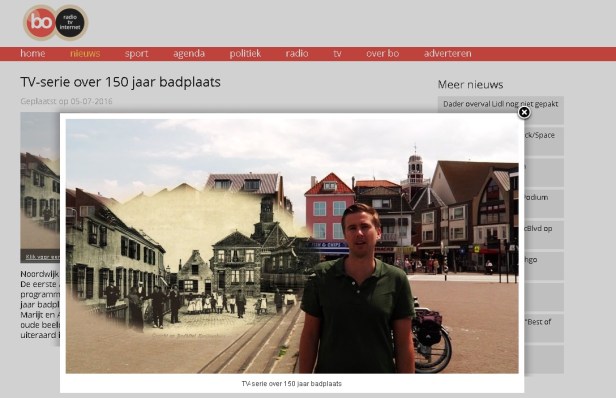This screenshot has height=398, width=616.
Task: Click the 'Meer nieuws' sidebar heading
Action: click(x=470, y=84)
